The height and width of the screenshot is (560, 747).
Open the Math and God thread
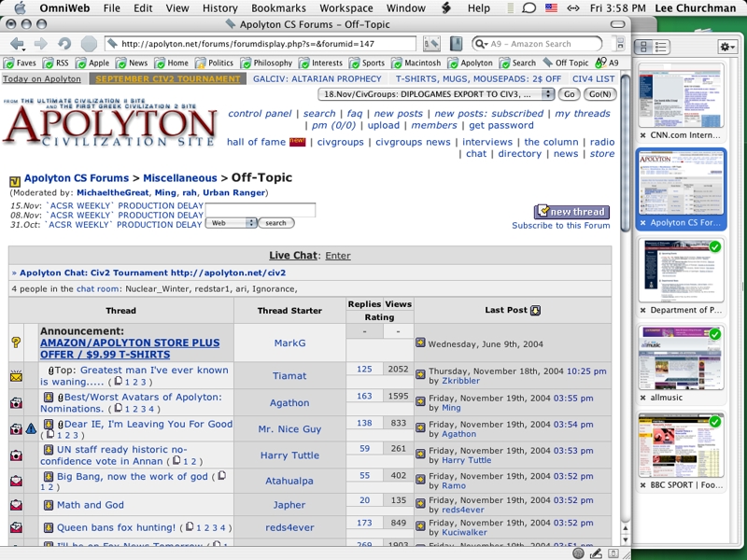(91, 505)
